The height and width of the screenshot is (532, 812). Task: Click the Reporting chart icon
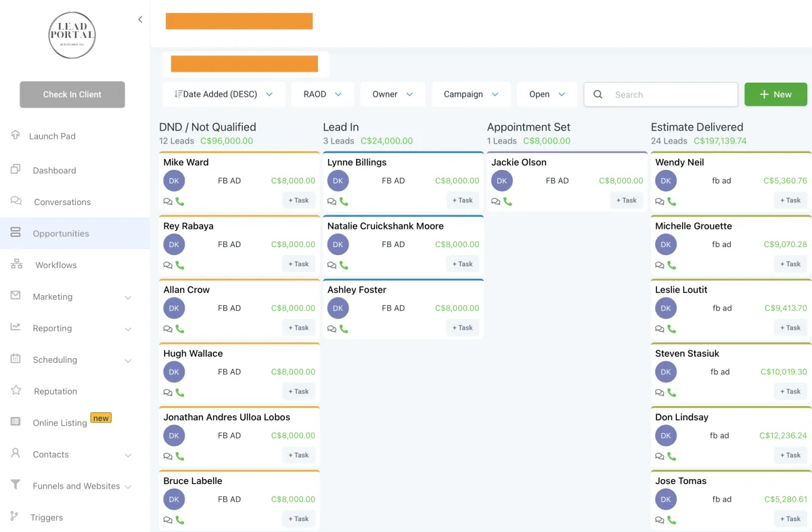[x=16, y=327]
